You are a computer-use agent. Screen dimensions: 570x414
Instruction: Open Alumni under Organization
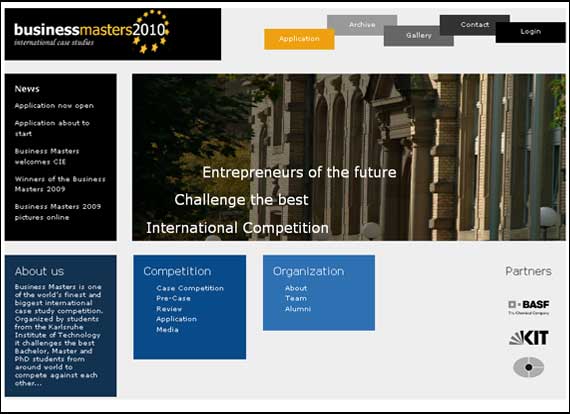298,309
